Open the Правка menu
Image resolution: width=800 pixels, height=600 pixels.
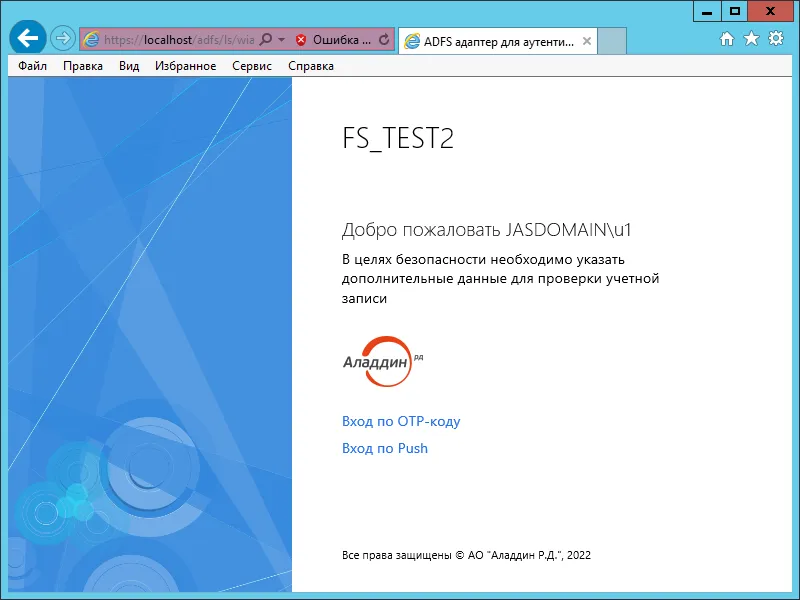tap(83, 66)
